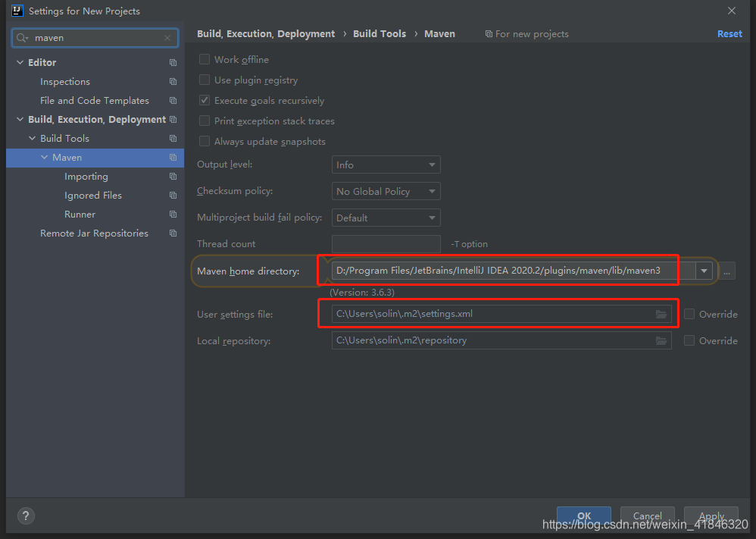Click the User settings file path field

point(501,314)
